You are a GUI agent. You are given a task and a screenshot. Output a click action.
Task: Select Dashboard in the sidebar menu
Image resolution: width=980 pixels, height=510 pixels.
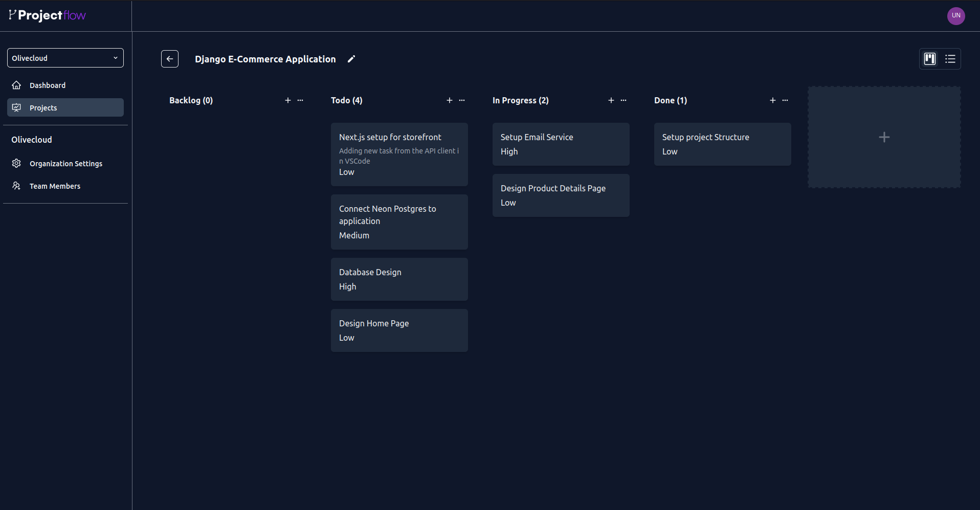click(x=48, y=85)
